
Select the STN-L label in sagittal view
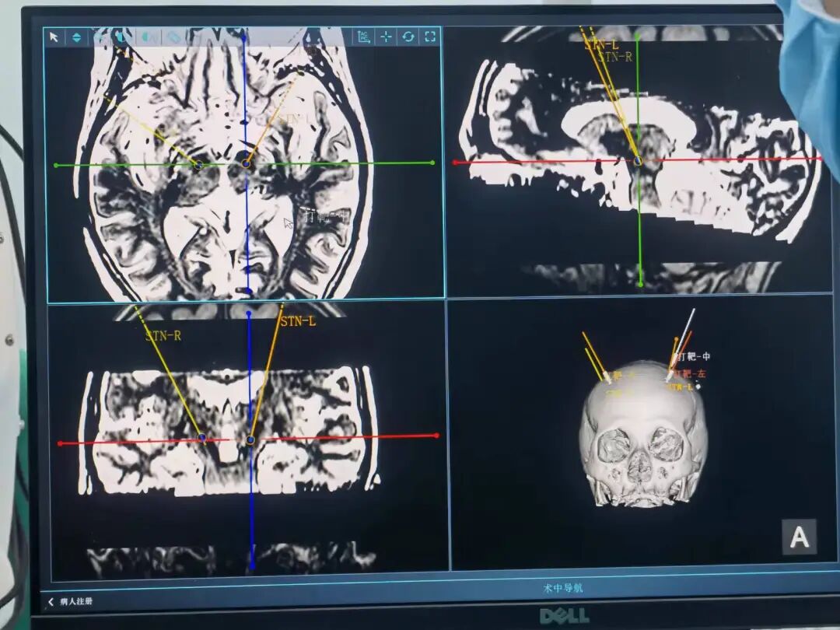point(601,45)
